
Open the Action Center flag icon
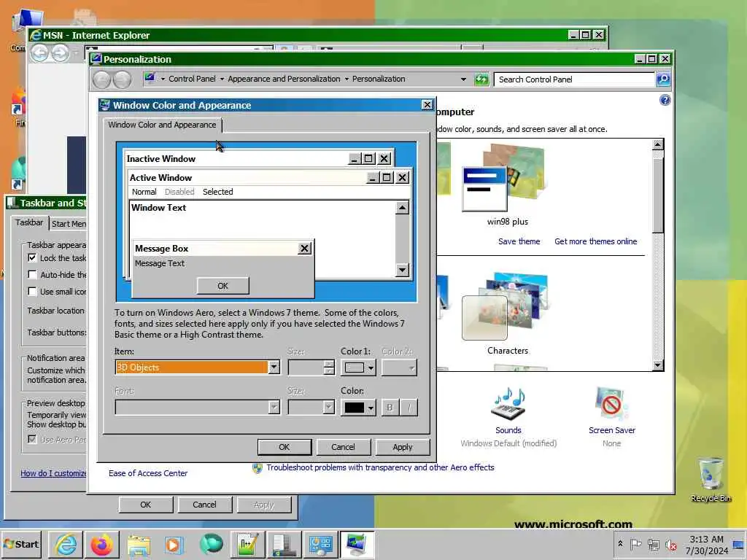[x=635, y=544]
